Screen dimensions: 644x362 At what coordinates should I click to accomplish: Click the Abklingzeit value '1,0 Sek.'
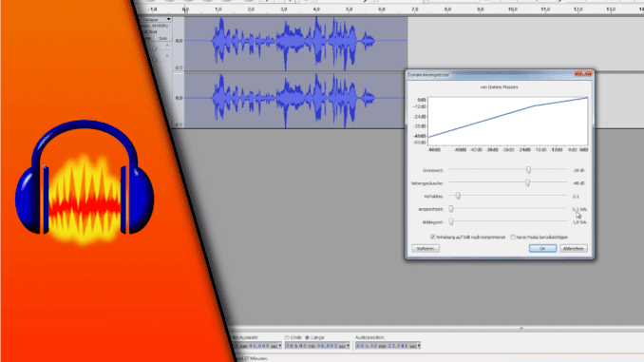(579, 222)
